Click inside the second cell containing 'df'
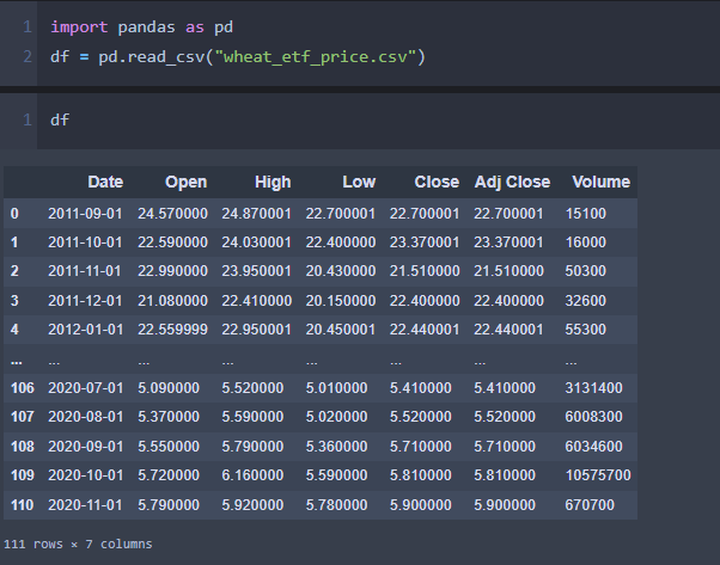The image size is (720, 565). (60, 120)
